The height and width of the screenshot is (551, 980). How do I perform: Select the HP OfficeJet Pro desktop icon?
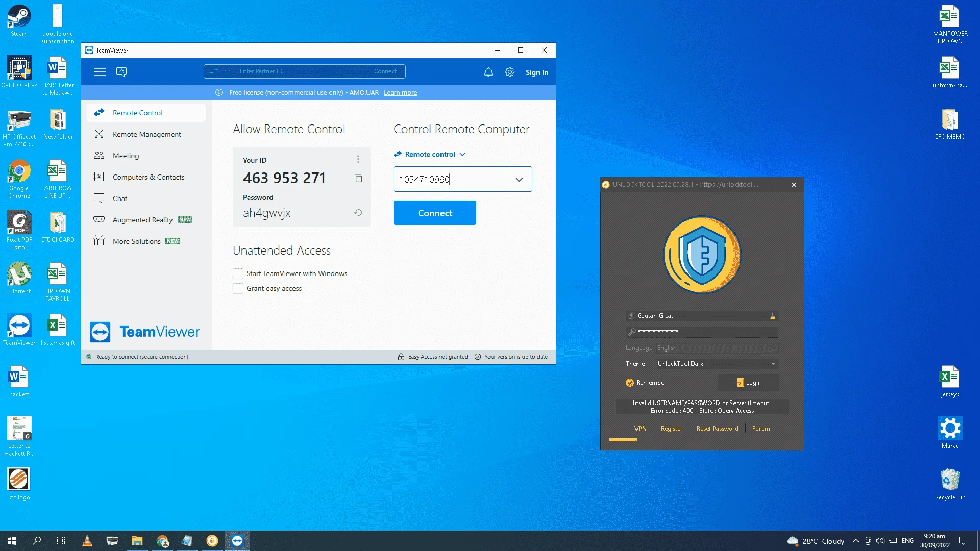19,128
